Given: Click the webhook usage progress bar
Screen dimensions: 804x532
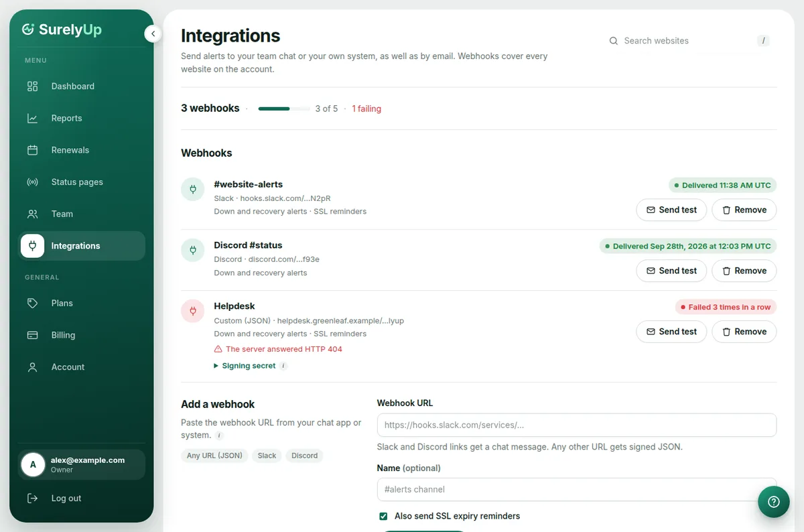Looking at the screenshot, I should (284, 109).
